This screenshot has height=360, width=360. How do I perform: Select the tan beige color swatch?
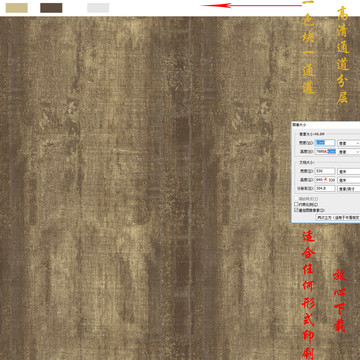[17, 8]
